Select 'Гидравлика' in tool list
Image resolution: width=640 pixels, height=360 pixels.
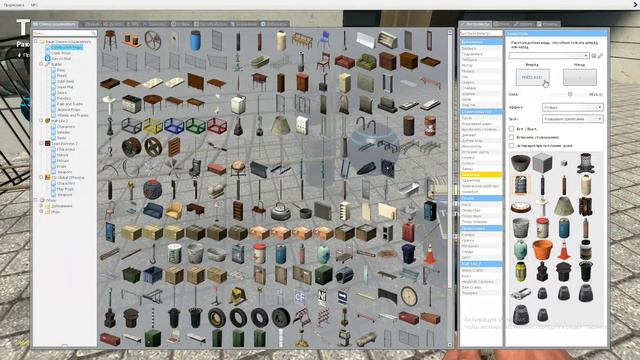coord(481,54)
